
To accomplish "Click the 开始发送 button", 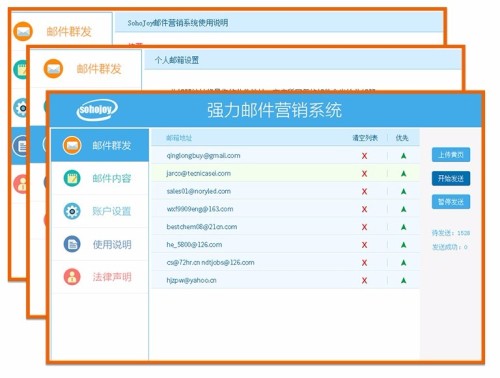I will tap(451, 178).
